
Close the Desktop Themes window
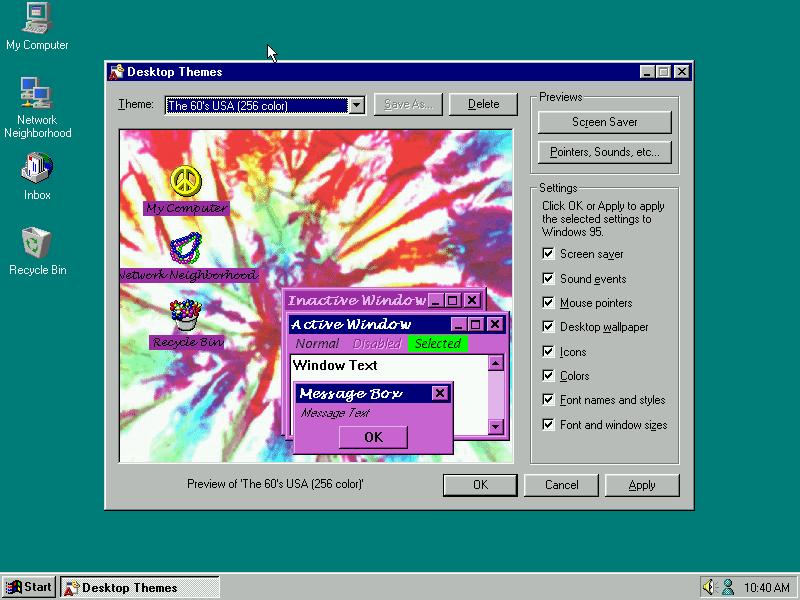click(x=682, y=72)
